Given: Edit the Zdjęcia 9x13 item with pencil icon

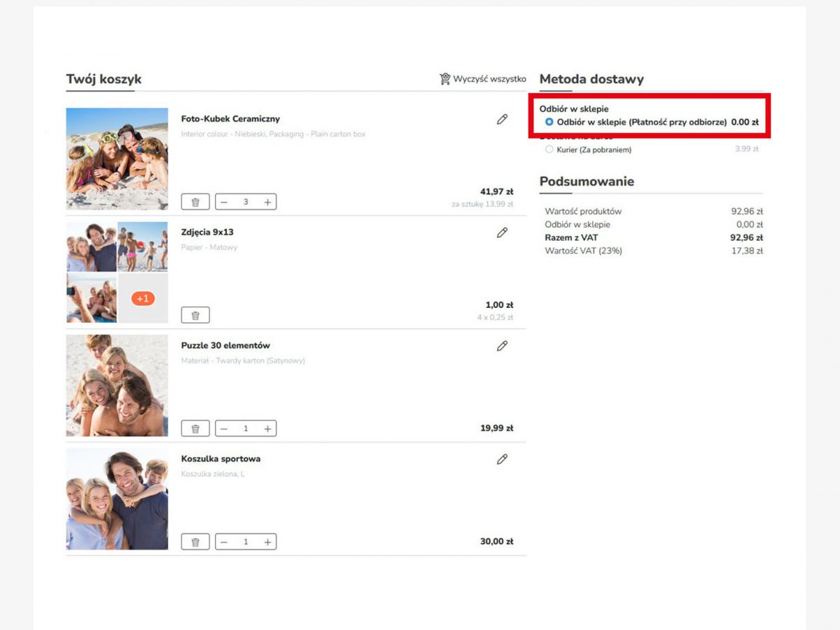Looking at the screenshot, I should tap(502, 233).
